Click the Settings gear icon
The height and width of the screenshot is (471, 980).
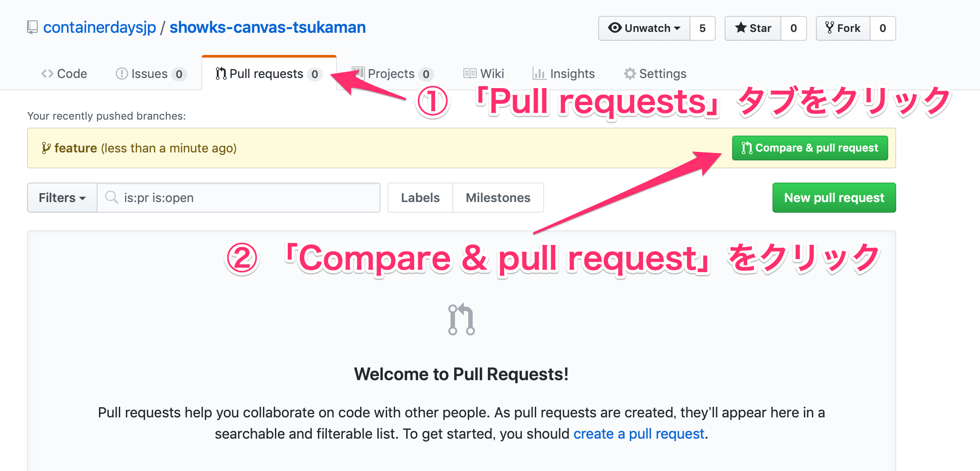click(630, 74)
